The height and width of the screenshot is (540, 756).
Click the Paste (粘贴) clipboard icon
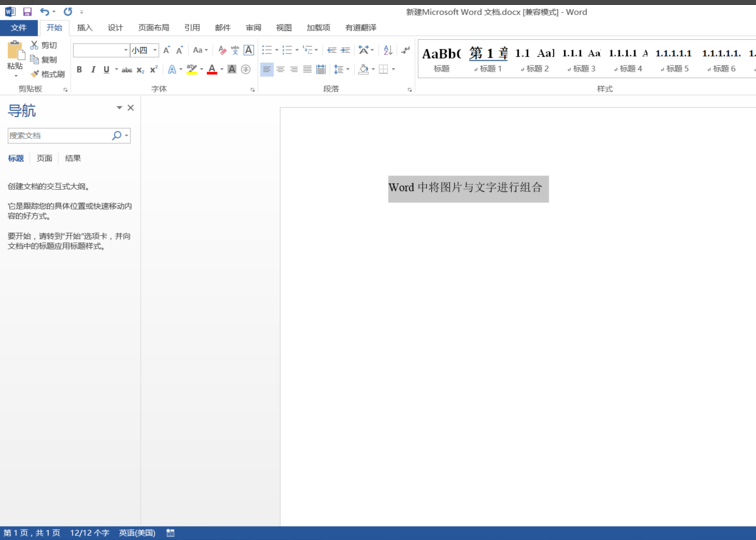pos(15,50)
